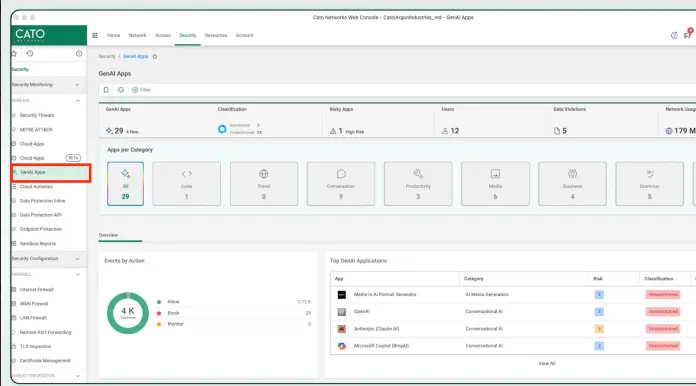Image resolution: width=696 pixels, height=386 pixels.
Task: Click the OpenAI app icon
Action: tap(342, 312)
